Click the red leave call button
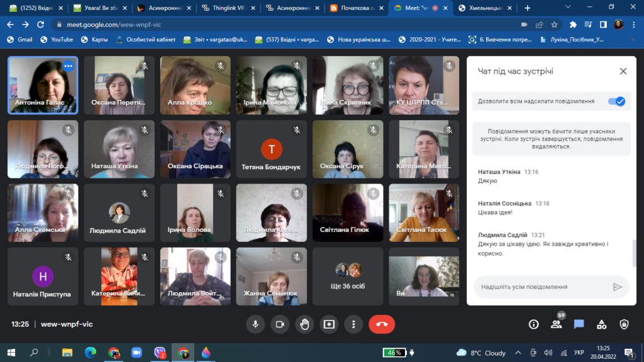 tap(382, 324)
